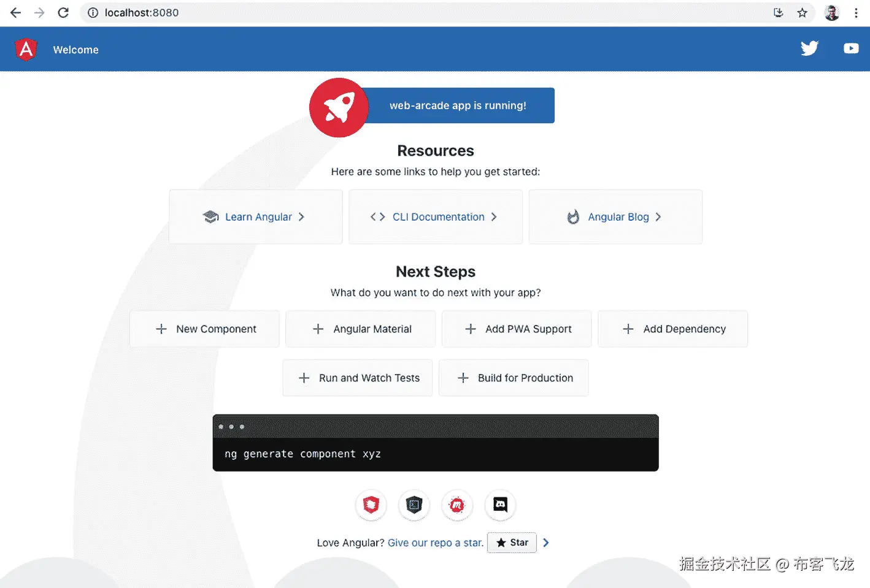Viewport: 870px width, 588px height.
Task: Open the Learn Angular resource card
Action: click(x=256, y=216)
